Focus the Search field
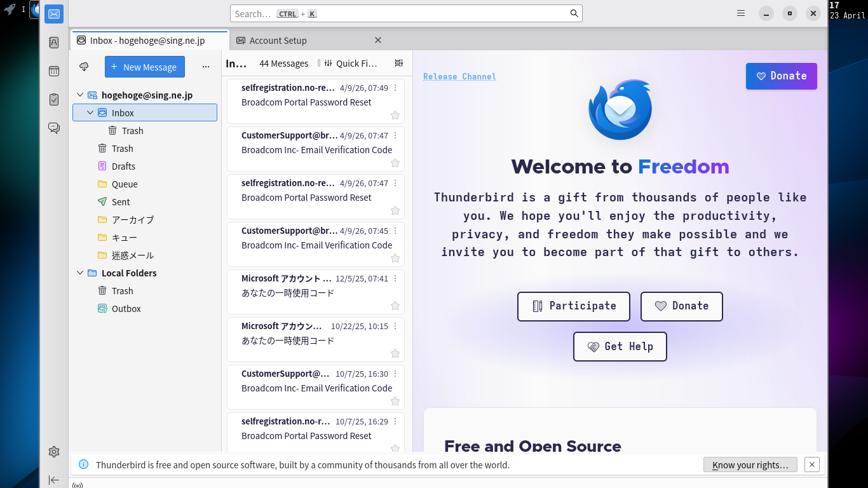This screenshot has width=868, height=488. (406, 13)
